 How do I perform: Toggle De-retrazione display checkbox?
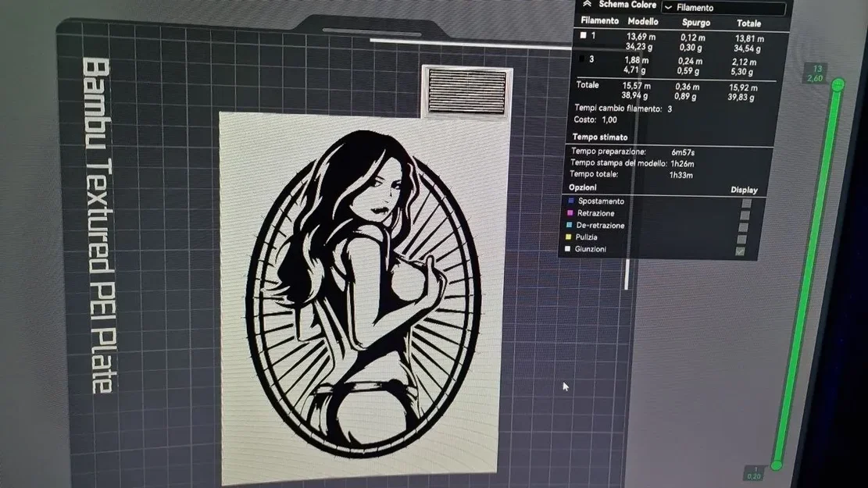[744, 227]
